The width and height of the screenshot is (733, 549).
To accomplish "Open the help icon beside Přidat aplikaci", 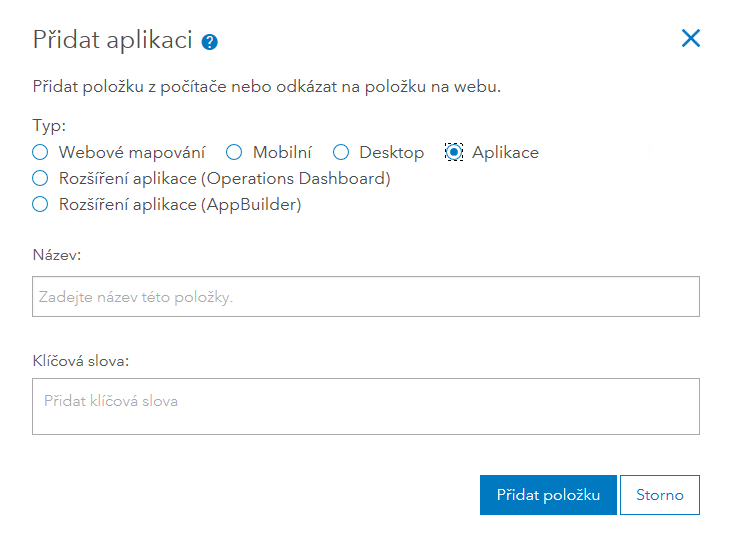I will point(210,42).
